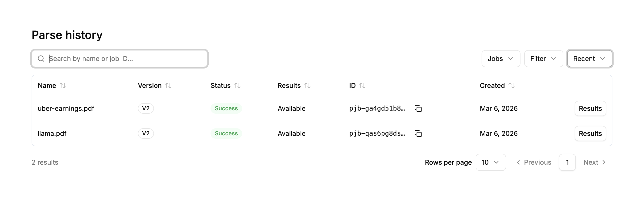The height and width of the screenshot is (202, 644).
Task: Sort by Results column arrows icon
Action: click(x=307, y=86)
